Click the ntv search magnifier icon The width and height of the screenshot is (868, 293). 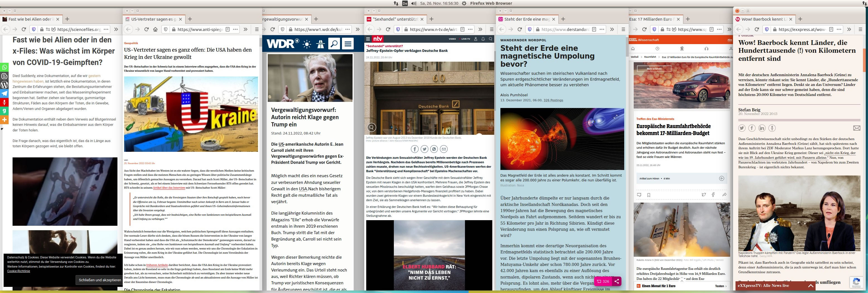[x=491, y=39]
